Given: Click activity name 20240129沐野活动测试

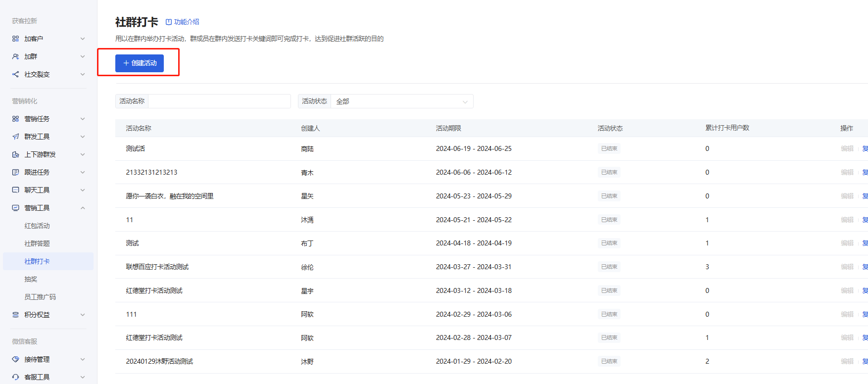Looking at the screenshot, I should click(159, 361).
